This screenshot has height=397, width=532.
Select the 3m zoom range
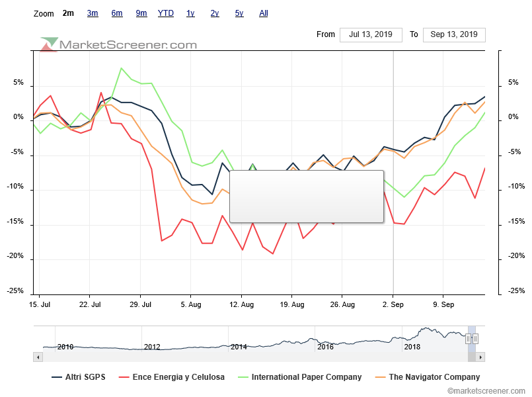93,13
